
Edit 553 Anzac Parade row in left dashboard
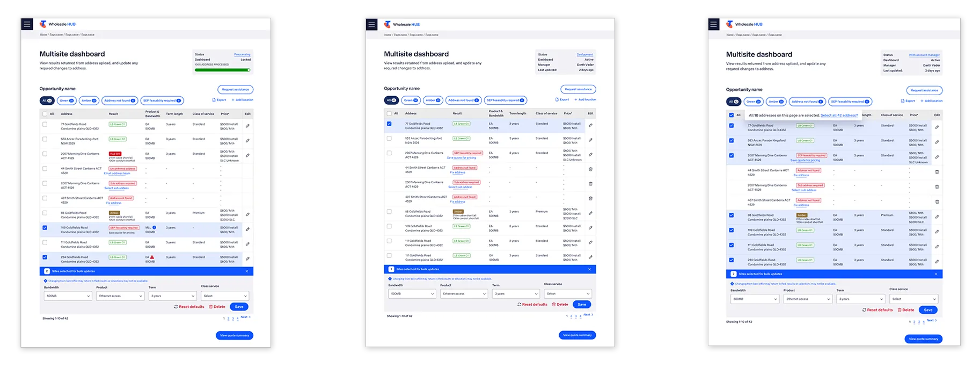pyautogui.click(x=247, y=140)
